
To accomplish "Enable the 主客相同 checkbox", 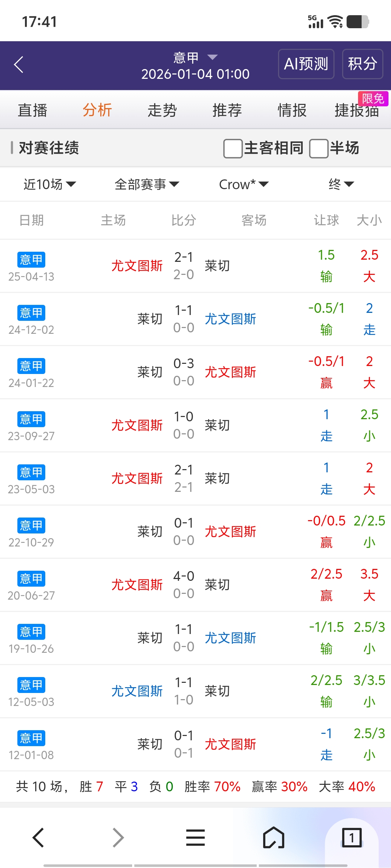I will [x=233, y=148].
